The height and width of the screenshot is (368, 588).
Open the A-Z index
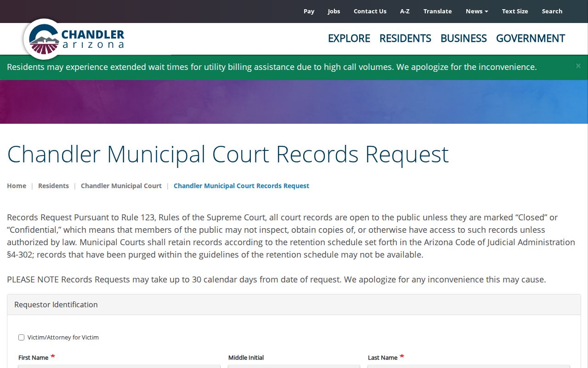405,11
